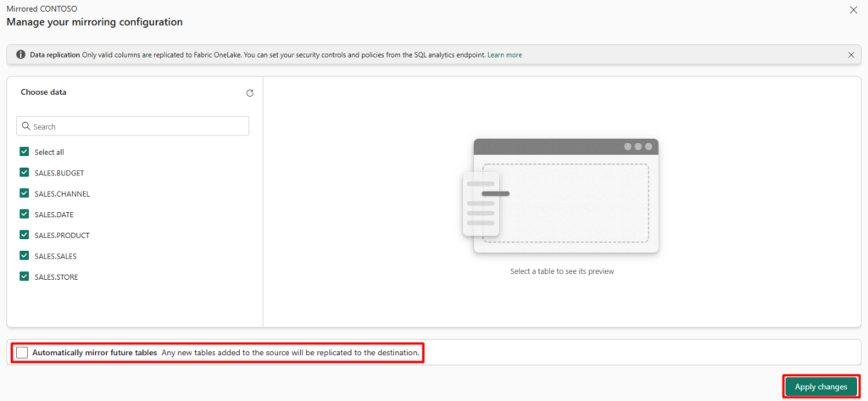Uncheck the SALES.CHANNEL checkbox
This screenshot has width=868, height=401.
click(x=25, y=194)
